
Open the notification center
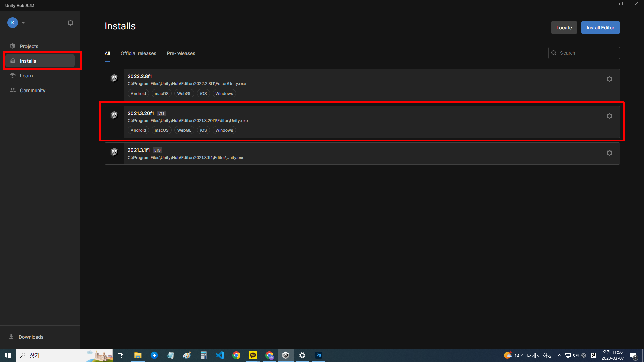click(634, 355)
